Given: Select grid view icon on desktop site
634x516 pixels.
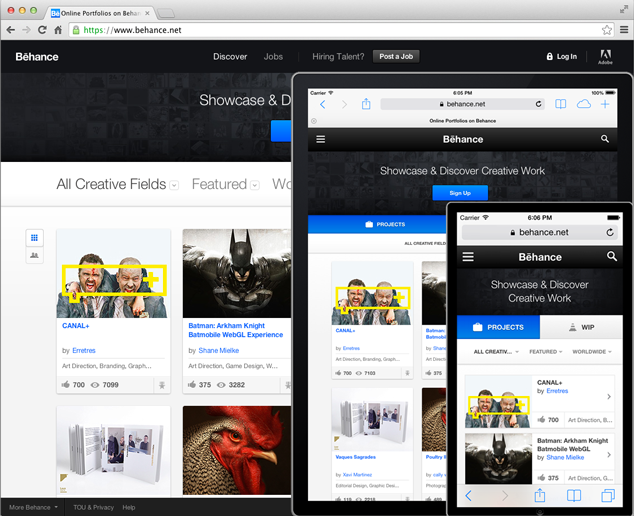Looking at the screenshot, I should coord(34,238).
